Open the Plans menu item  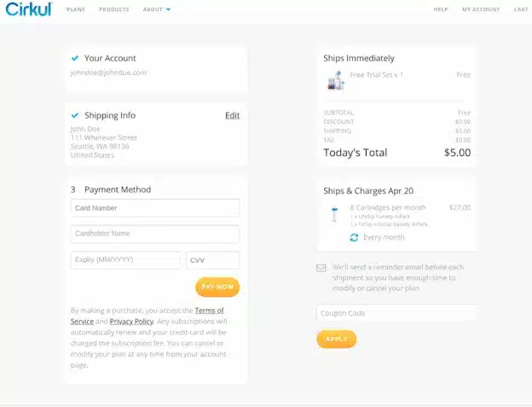click(x=77, y=9)
